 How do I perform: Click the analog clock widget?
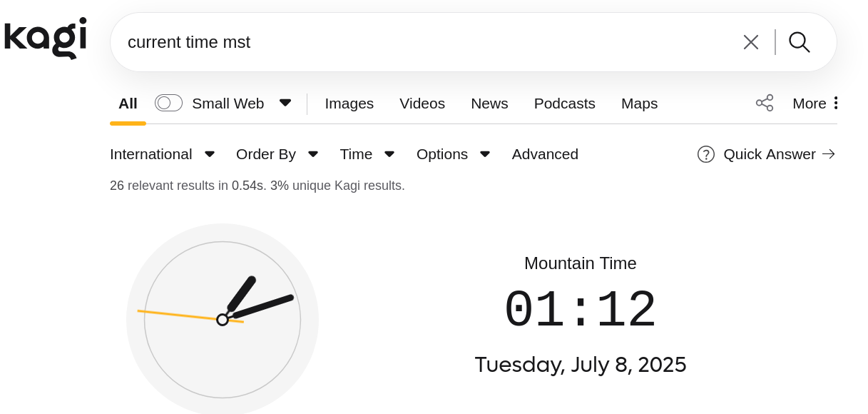click(223, 319)
